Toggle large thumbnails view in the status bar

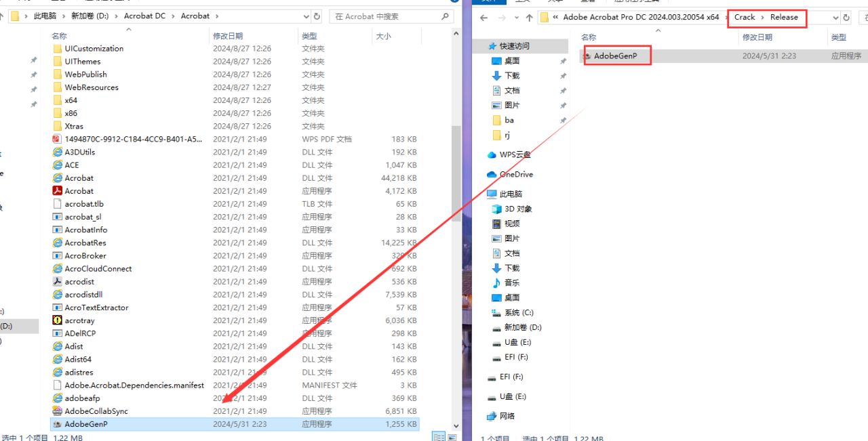[451, 438]
